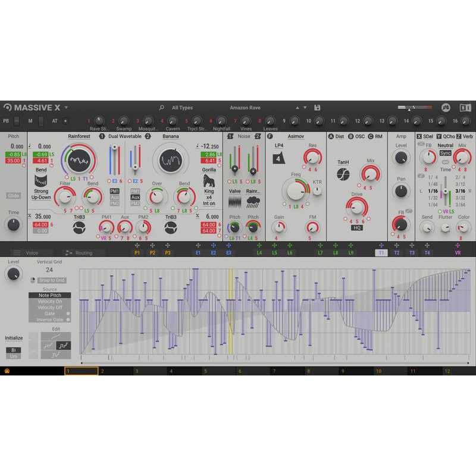
Task: Open the Dual Wavetable mode menu
Action: [x=125, y=136]
